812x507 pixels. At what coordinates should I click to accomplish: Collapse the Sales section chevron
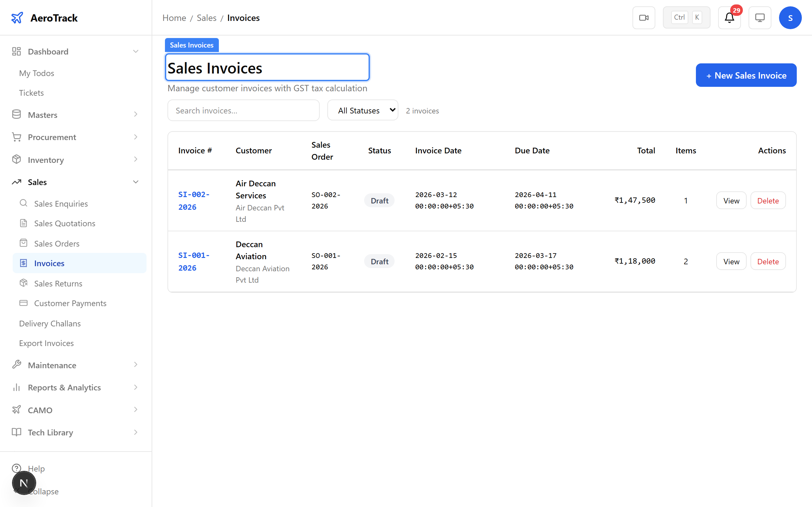[135, 181]
